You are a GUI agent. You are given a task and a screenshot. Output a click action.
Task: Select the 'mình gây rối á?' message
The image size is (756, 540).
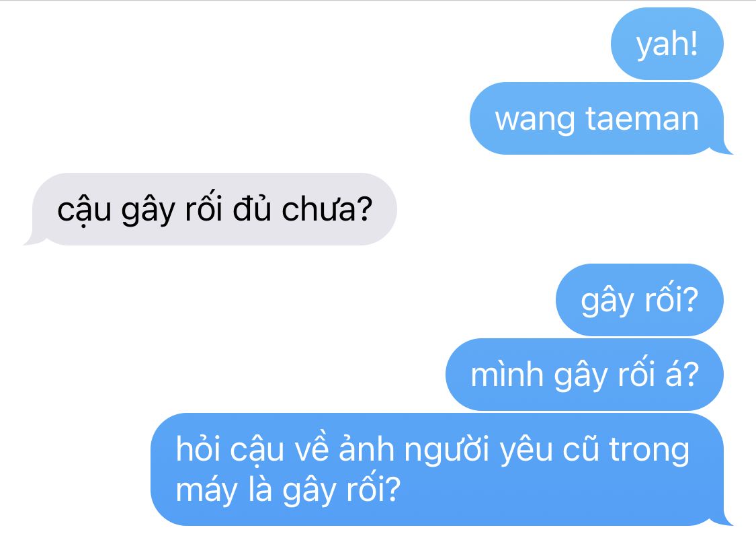coord(585,375)
